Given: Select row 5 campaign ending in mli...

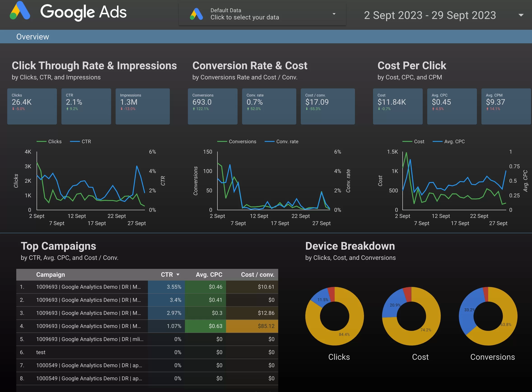Looking at the screenshot, I should coord(147,339).
